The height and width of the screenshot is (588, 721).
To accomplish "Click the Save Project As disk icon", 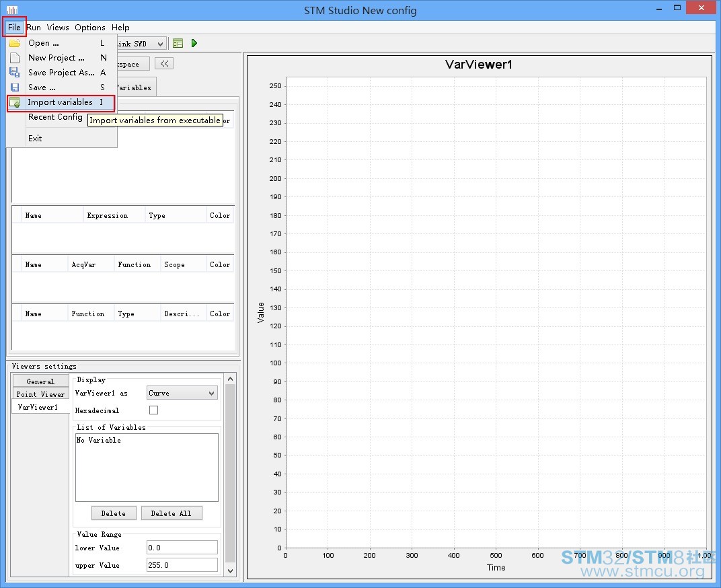I will 15,72.
